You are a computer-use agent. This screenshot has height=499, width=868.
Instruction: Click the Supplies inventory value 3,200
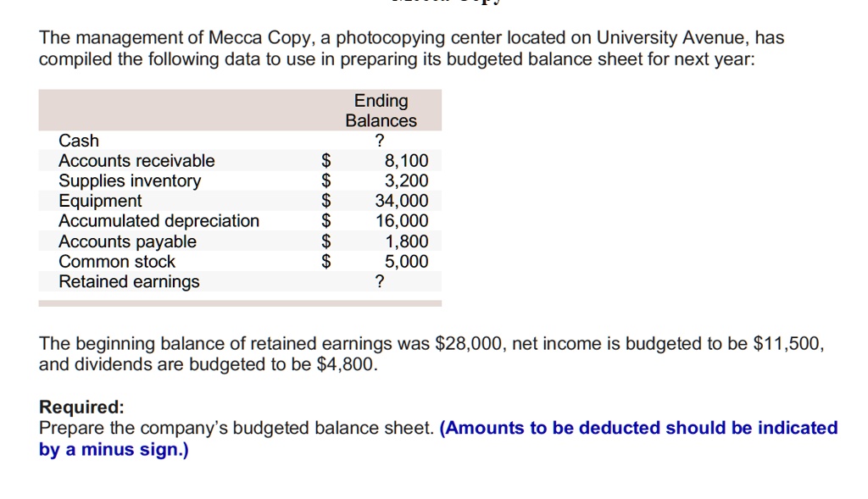[x=406, y=181]
